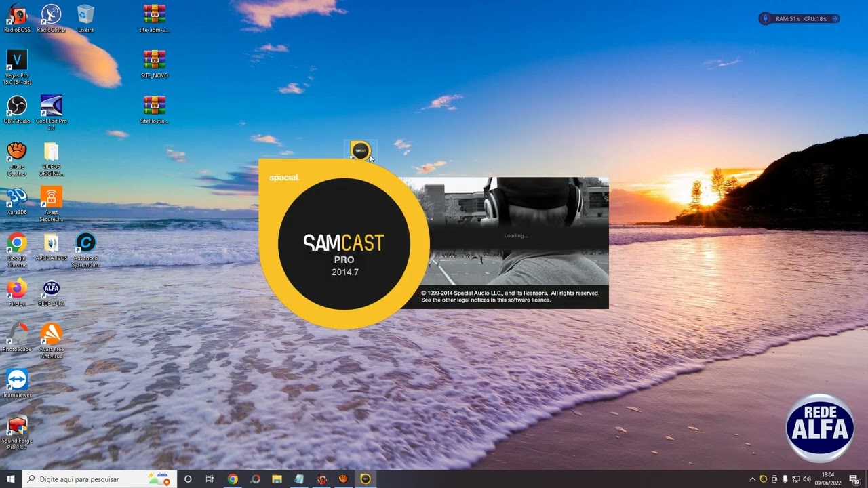Click the SAM Cast system tray icon
The image size is (868, 488).
tap(763, 479)
